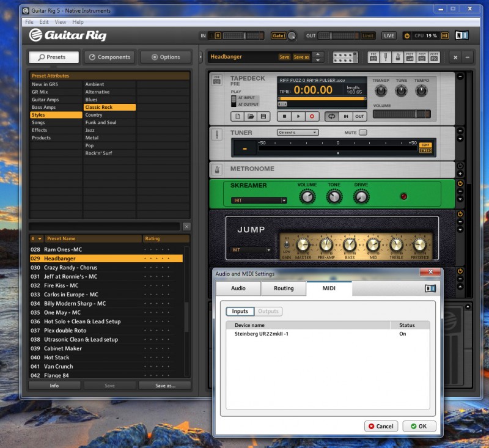
Task: Click the Tuner fork icon on module
Action: point(217,134)
